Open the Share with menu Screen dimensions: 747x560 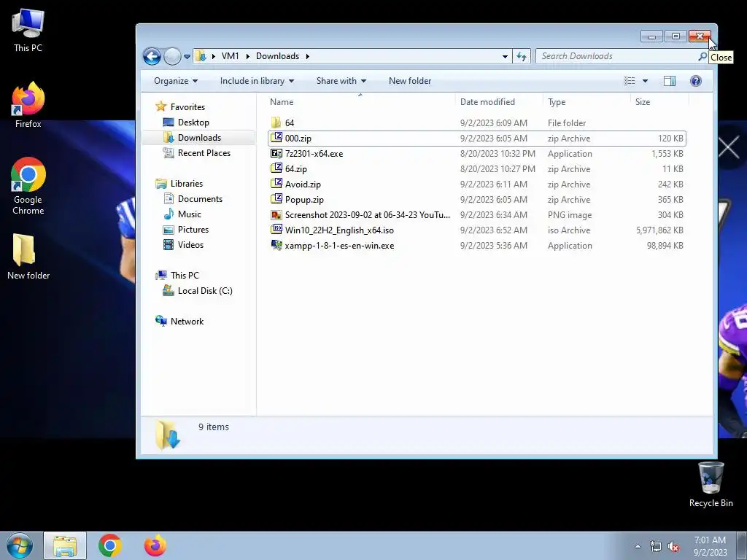click(x=341, y=81)
